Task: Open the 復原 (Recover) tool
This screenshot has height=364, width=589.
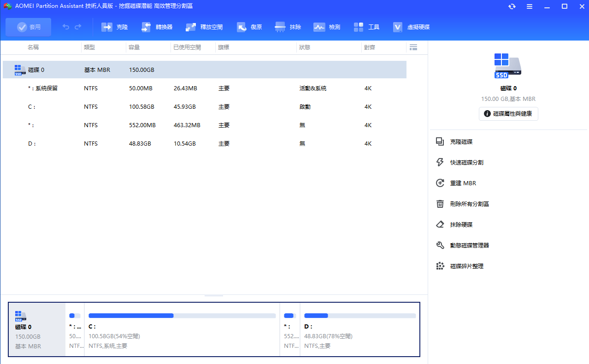Action: click(249, 27)
